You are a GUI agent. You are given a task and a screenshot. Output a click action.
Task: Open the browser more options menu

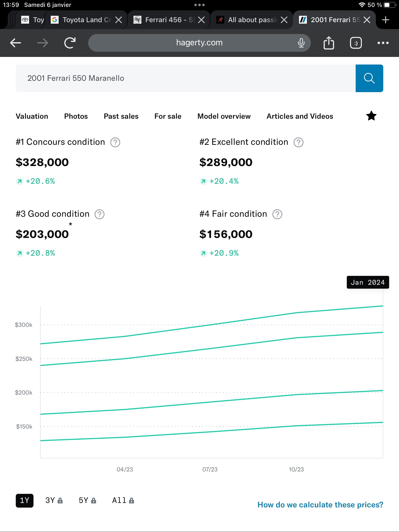(x=383, y=43)
